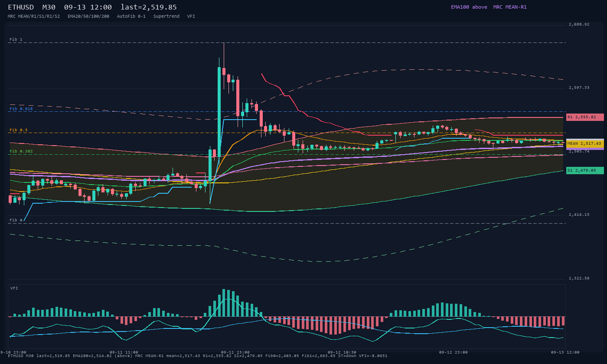Click the 'MRC MEAN-R1' zone text

(x=510, y=7)
